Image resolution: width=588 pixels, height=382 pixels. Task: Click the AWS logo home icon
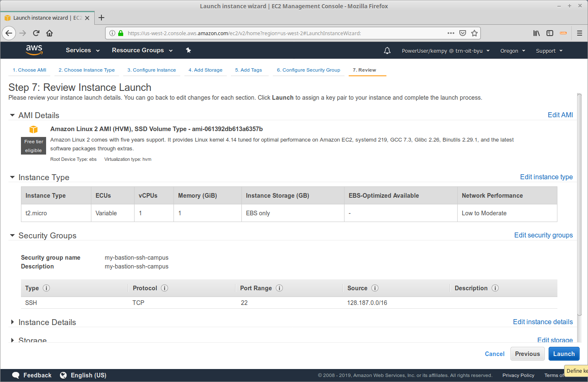coord(34,50)
